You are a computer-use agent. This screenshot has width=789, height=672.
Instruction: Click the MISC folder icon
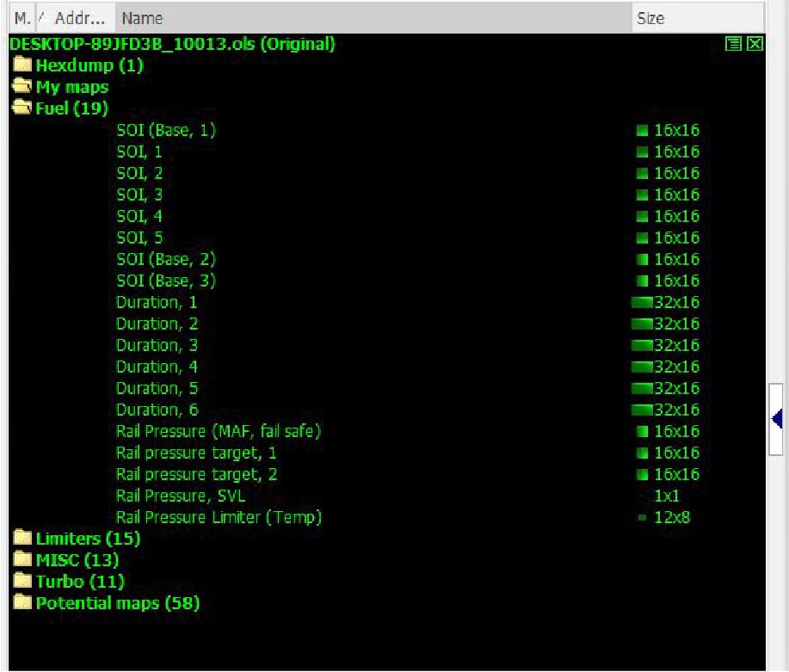22,559
